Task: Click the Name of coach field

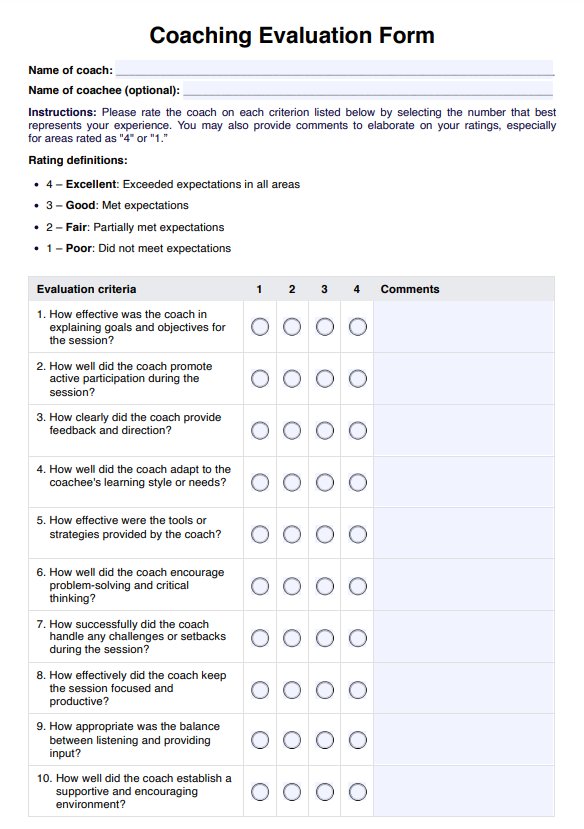Action: click(x=335, y=68)
